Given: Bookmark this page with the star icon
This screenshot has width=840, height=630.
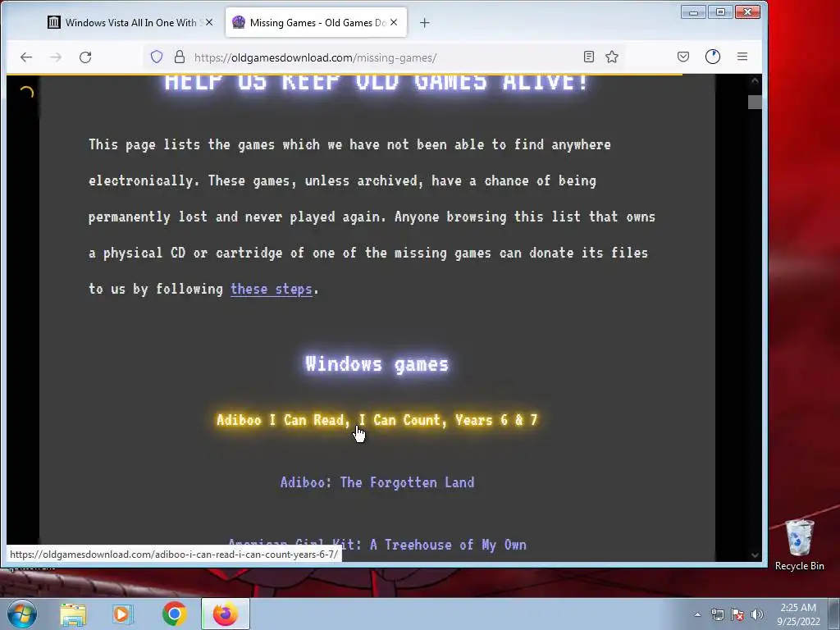Looking at the screenshot, I should pos(612,57).
